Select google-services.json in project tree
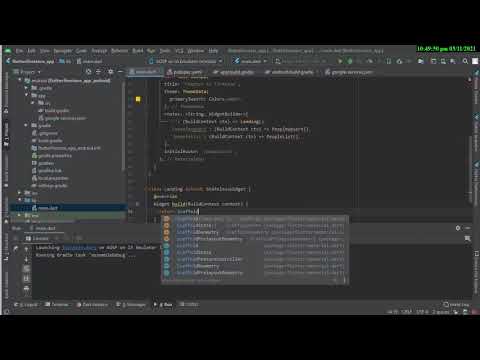This screenshot has height=360, width=480. pyautogui.click(x=62, y=118)
